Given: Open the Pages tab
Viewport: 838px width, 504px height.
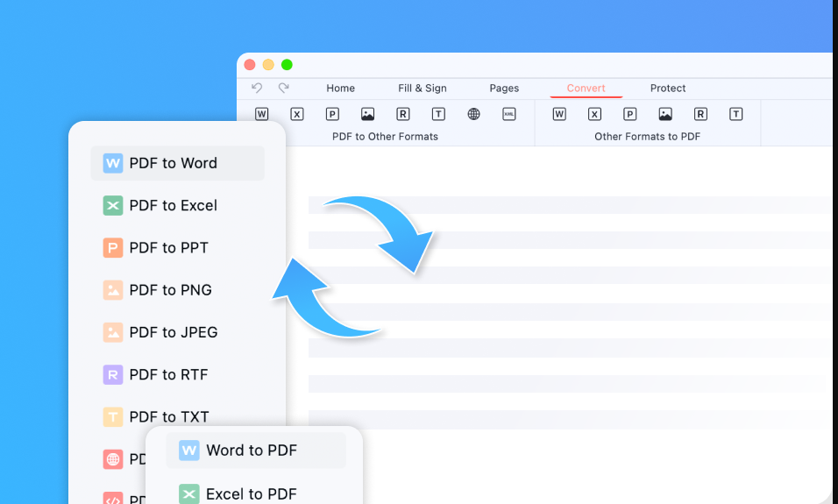Looking at the screenshot, I should 504,89.
